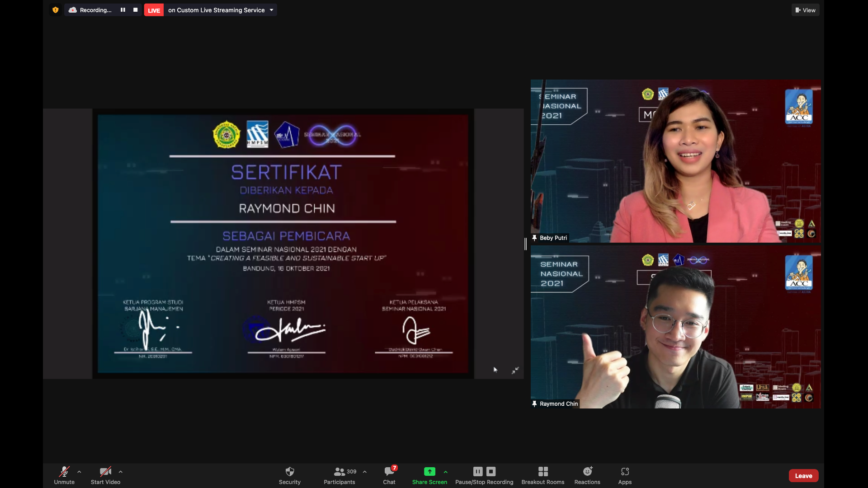Expand the Custom Live Streaming Service dropdown

271,10
